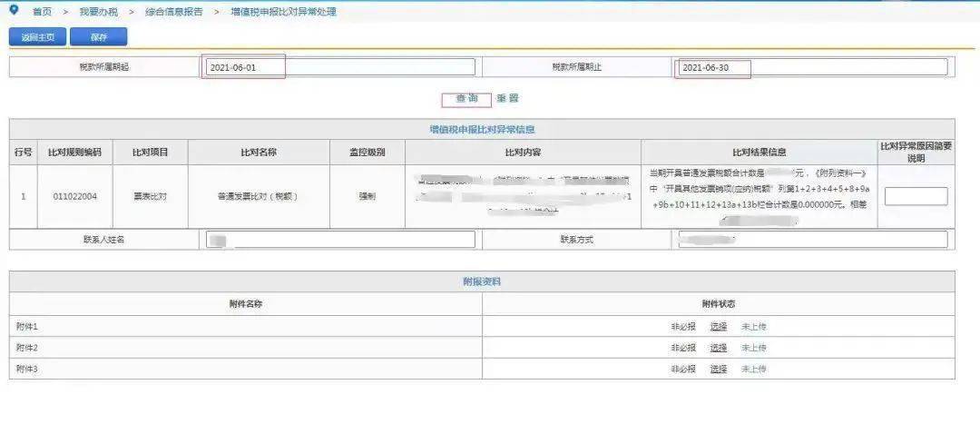Click 选择 link for 附件3
The image size is (980, 424).
pyautogui.click(x=719, y=369)
